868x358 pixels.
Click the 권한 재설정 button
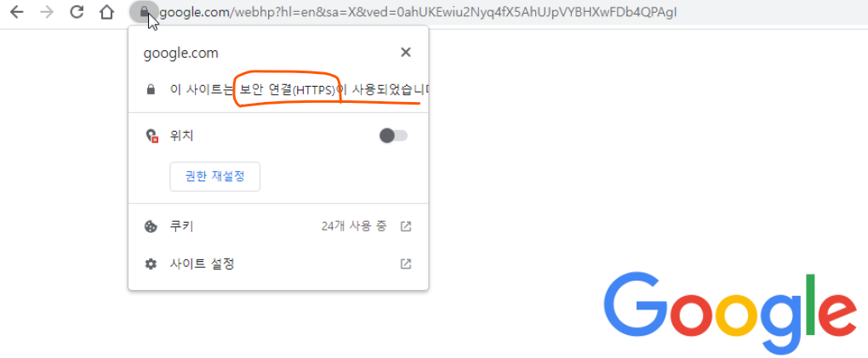[214, 177]
